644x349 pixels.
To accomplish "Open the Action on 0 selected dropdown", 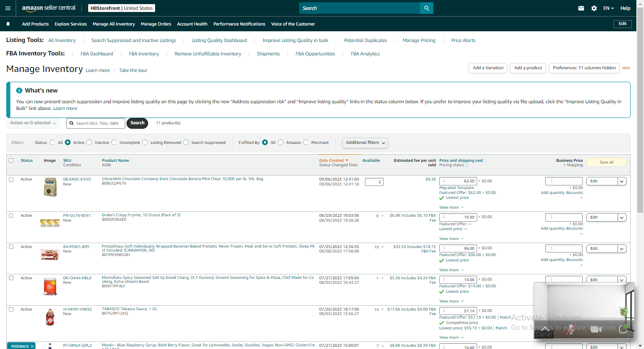I will click(x=33, y=123).
